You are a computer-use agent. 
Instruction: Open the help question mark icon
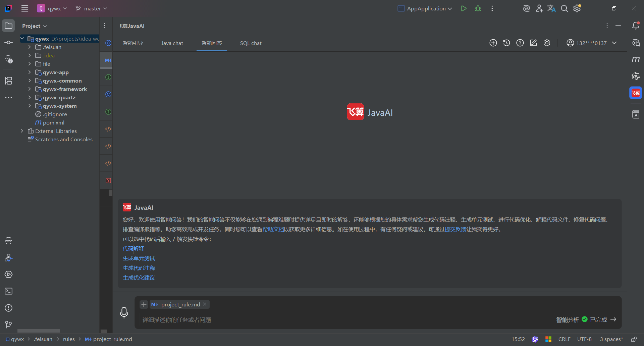pyautogui.click(x=520, y=43)
